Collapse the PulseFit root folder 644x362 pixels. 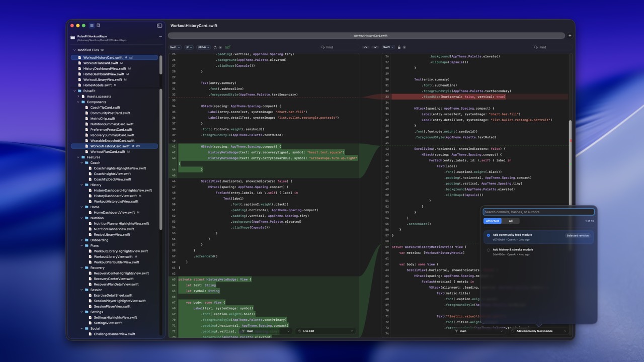pyautogui.click(x=74, y=91)
